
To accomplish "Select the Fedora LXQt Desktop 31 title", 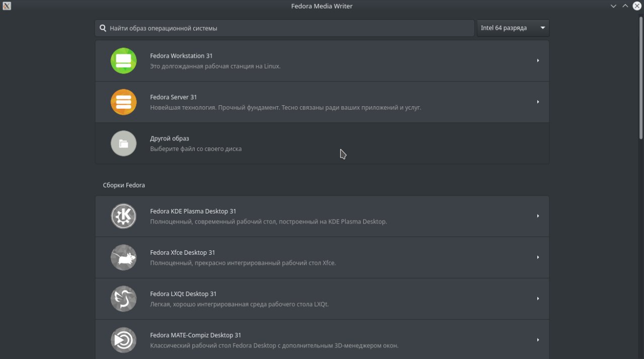I will point(183,294).
